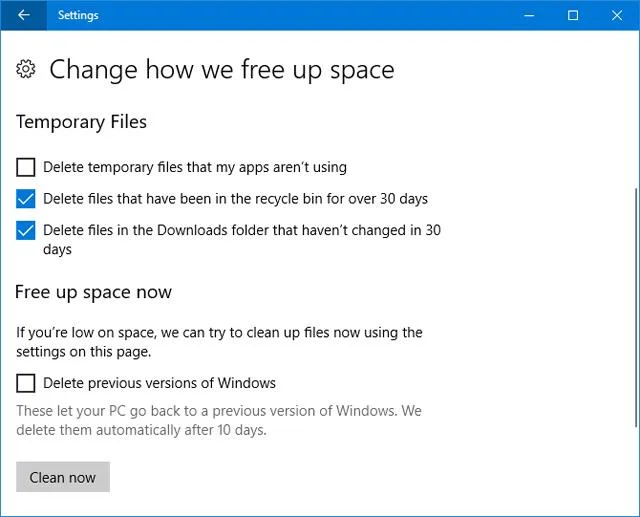
Task: Click the 'Free up space now' heading
Action: (93, 293)
